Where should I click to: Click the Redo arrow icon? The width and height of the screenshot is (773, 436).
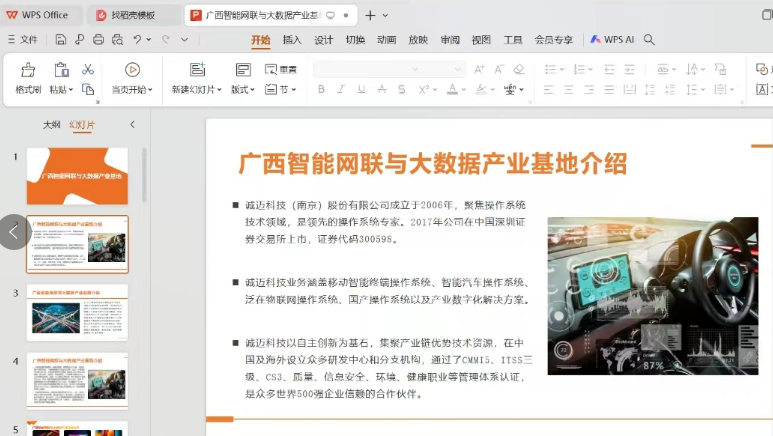pos(166,39)
